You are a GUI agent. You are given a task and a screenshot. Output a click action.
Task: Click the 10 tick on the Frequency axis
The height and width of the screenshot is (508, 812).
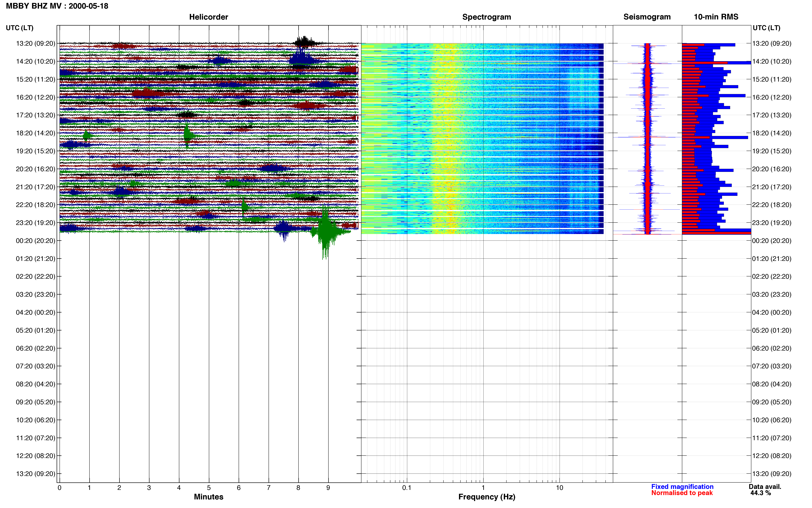click(559, 488)
